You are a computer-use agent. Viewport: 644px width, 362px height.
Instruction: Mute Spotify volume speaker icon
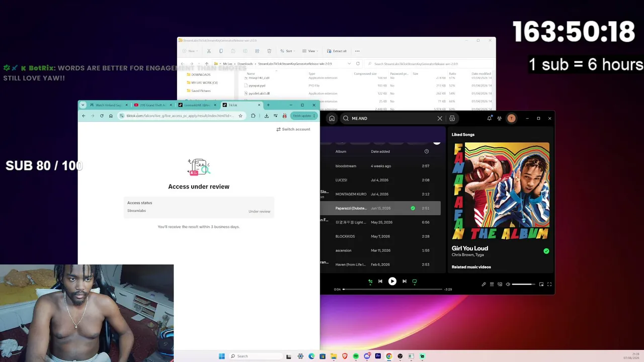508,284
